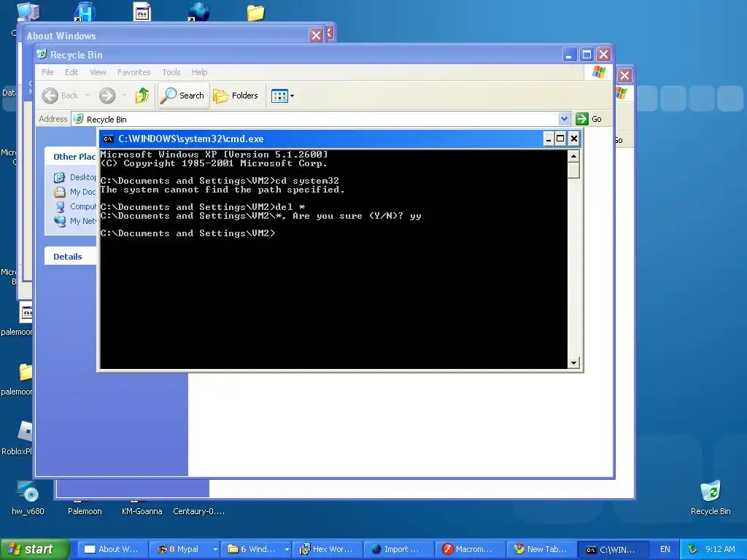Select the blue H desktop shortcut icon

click(85, 12)
